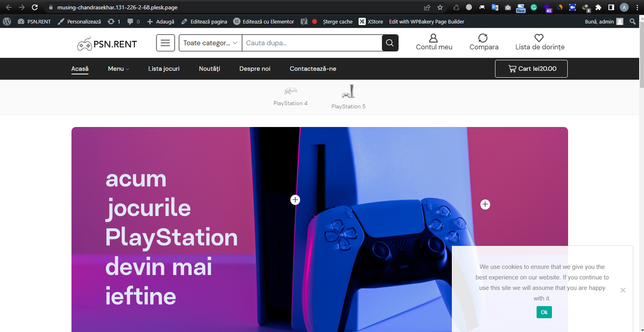The width and height of the screenshot is (644, 332).
Task: Open the Contactează-ne navigation item
Action: coord(313,69)
